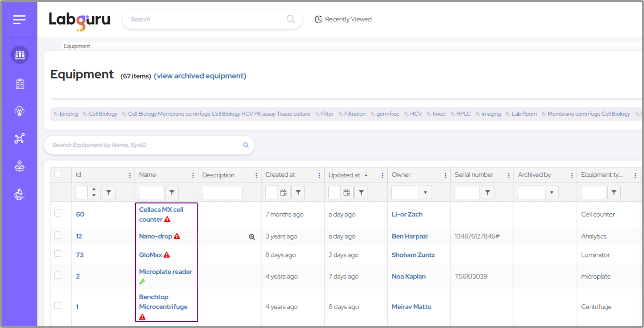Image resolution: width=644 pixels, height=328 pixels.
Task: Click the filter icon under Serial number
Action: [x=487, y=193]
